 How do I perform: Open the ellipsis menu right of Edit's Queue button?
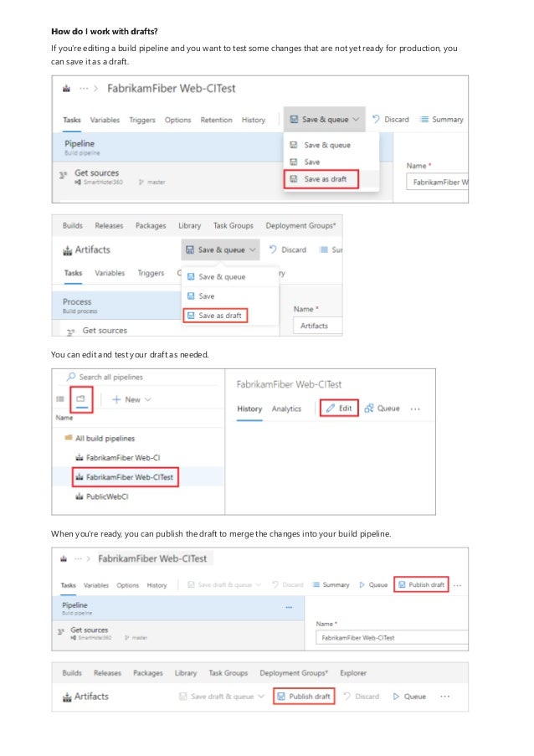(415, 409)
